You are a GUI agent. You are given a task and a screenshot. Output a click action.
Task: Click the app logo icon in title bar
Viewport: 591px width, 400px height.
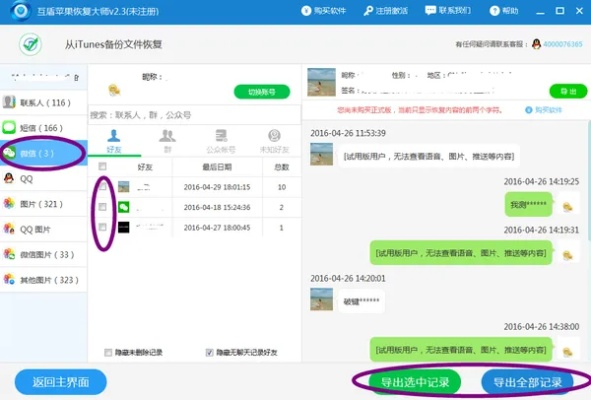point(20,11)
